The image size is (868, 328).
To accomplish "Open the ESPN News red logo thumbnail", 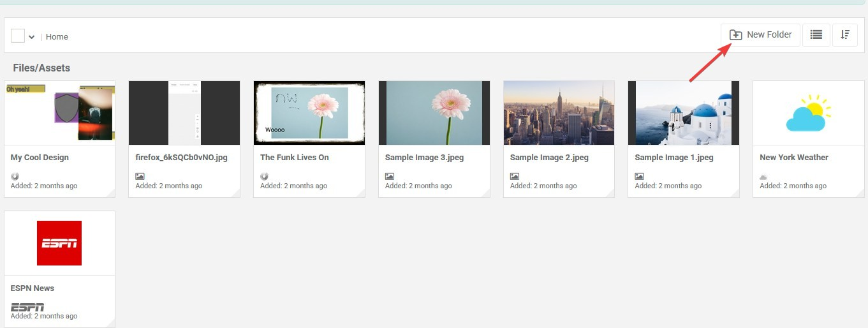I will pos(59,243).
